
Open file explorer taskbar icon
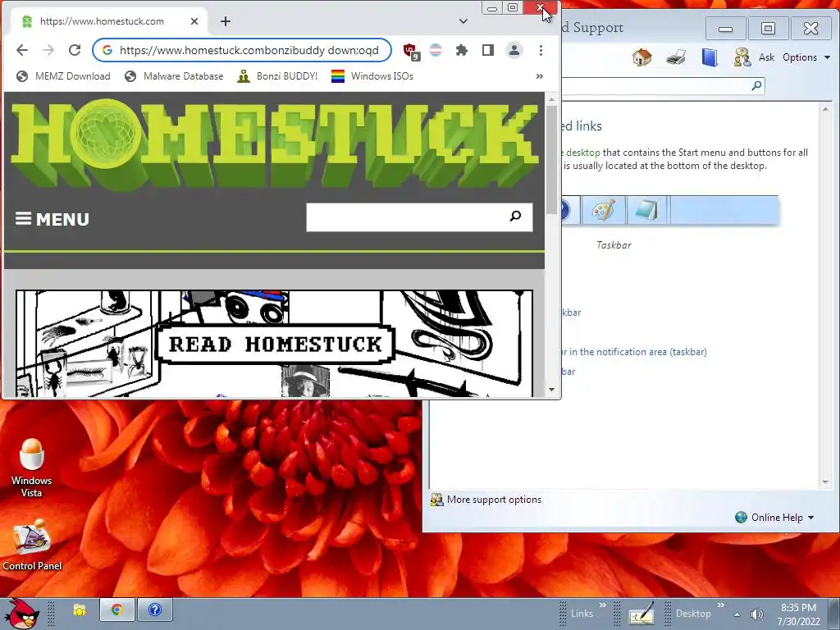(x=80, y=610)
